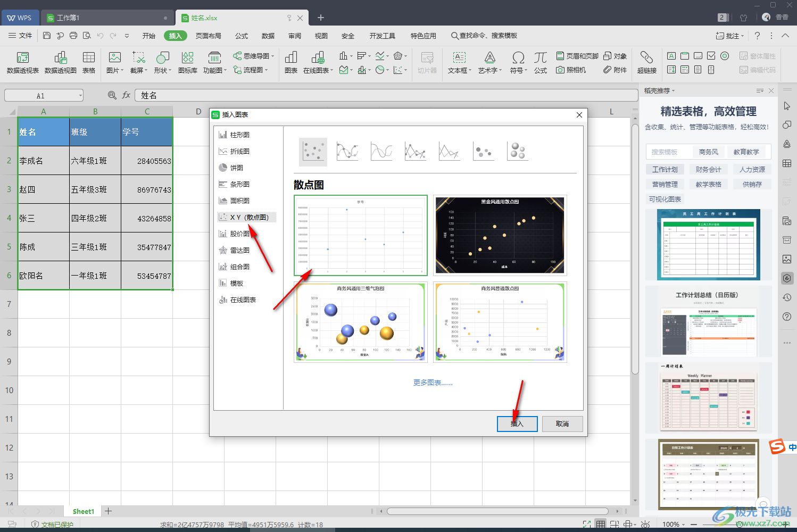Image resolution: width=797 pixels, height=532 pixels.
Task: Click the formula bar input showing 姓名
Action: [x=386, y=95]
